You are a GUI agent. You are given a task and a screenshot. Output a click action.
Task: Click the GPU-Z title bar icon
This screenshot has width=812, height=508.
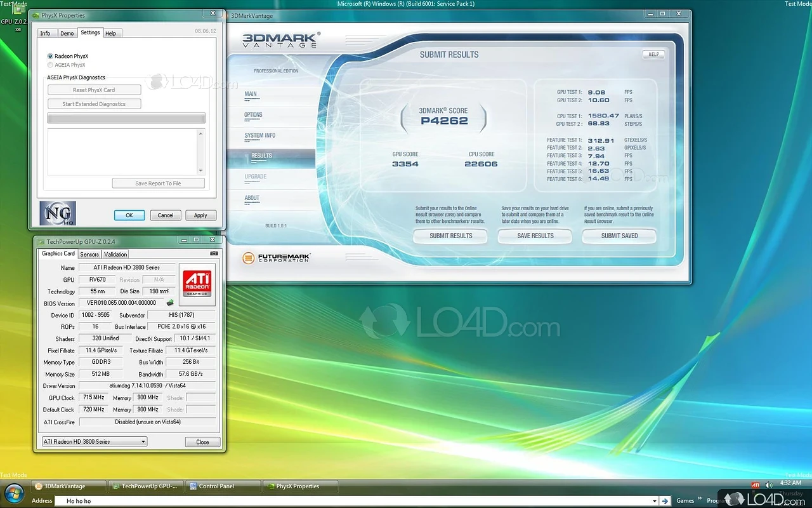point(41,241)
